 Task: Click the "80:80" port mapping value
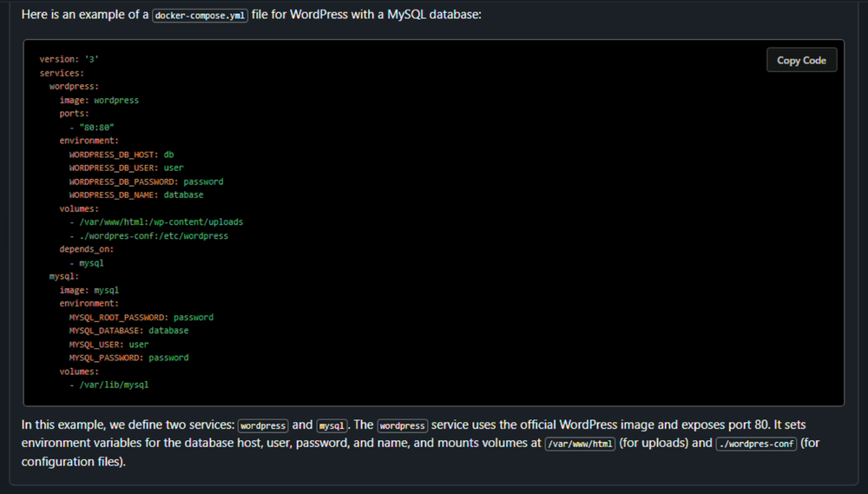click(96, 128)
